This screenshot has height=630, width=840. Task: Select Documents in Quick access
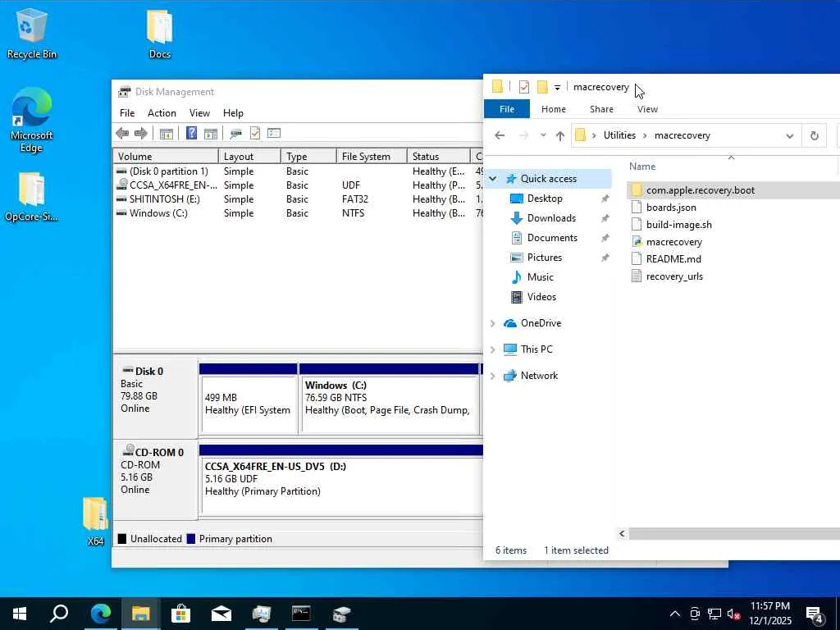552,238
